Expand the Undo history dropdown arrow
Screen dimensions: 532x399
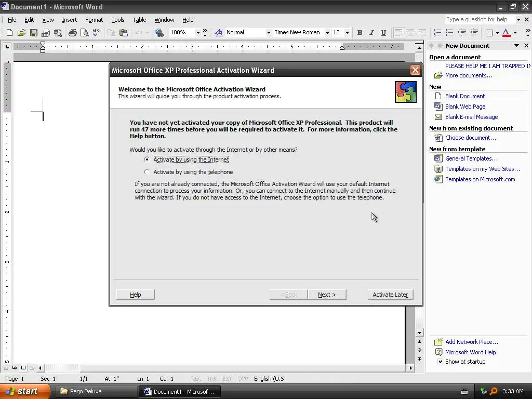pos(147,33)
